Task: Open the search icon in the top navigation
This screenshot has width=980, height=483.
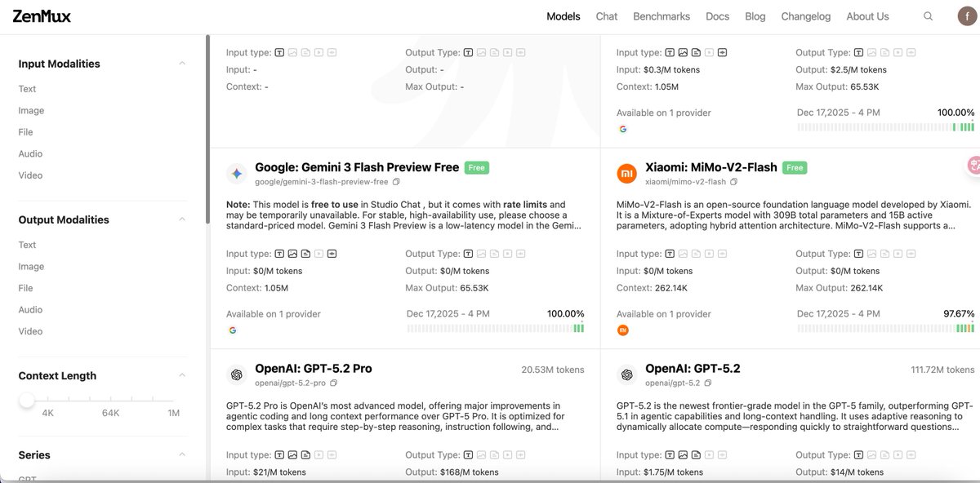Action: click(928, 16)
